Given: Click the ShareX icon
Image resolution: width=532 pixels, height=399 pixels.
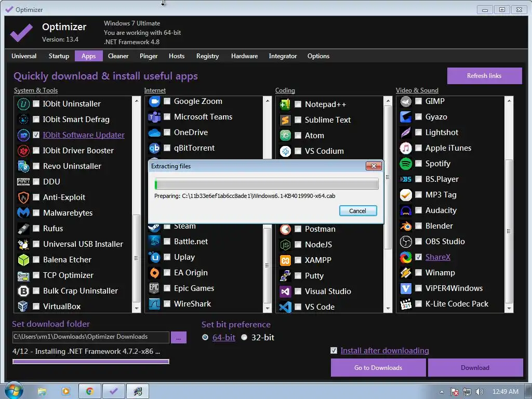Looking at the screenshot, I should 406,257.
